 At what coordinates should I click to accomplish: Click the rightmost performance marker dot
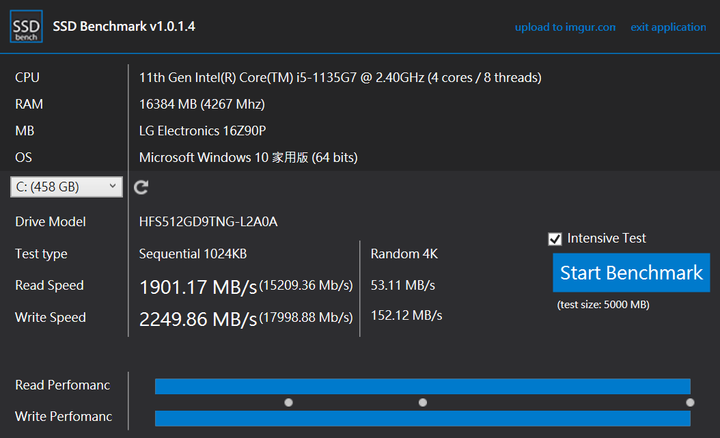point(690,402)
